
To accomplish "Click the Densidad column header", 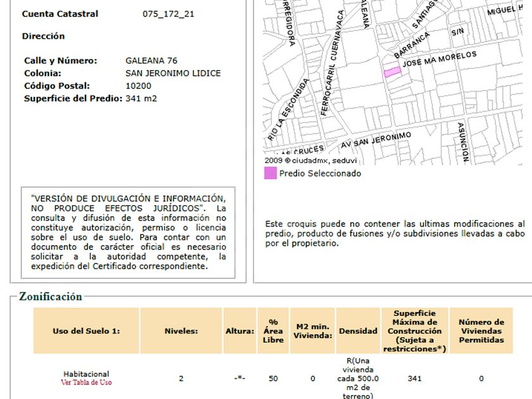I will [x=358, y=331].
